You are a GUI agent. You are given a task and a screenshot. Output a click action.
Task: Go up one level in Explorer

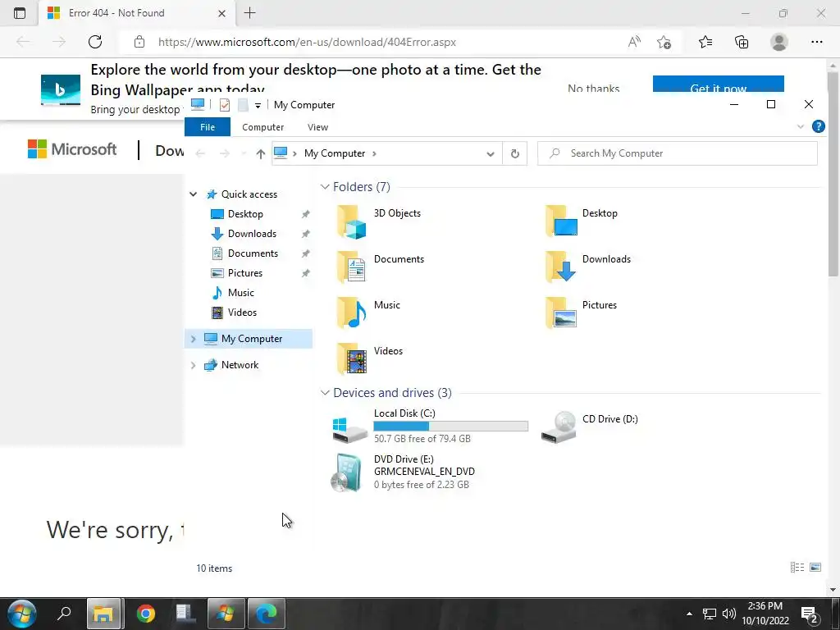[x=260, y=153]
